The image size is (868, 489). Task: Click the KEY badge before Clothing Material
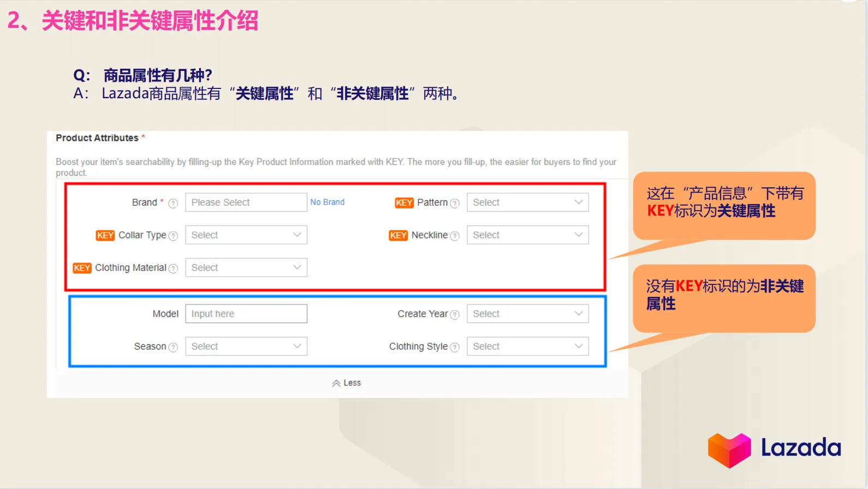[x=82, y=268]
